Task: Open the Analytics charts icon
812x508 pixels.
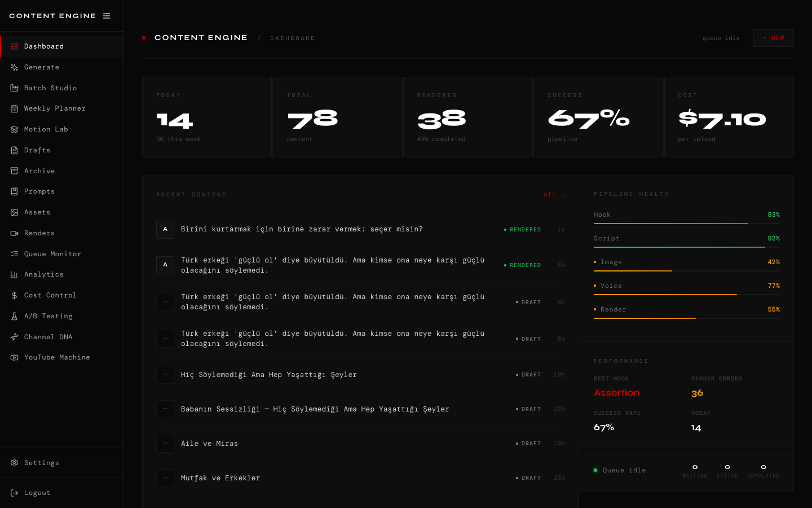Action: point(14,274)
